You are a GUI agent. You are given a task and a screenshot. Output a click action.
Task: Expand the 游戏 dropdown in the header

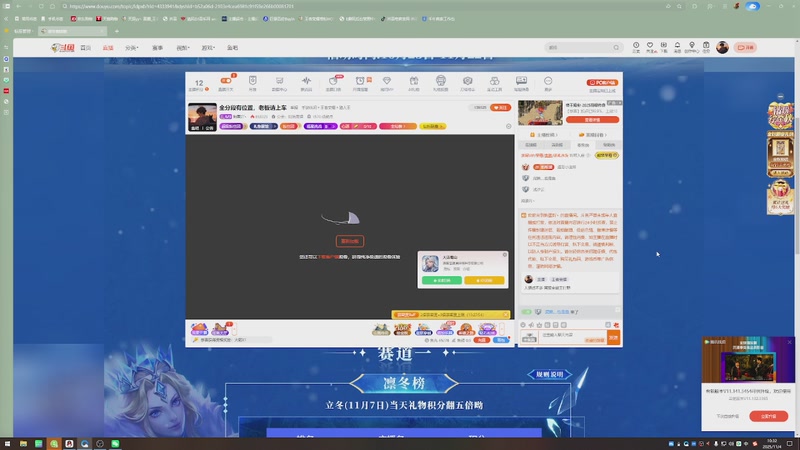tap(208, 47)
